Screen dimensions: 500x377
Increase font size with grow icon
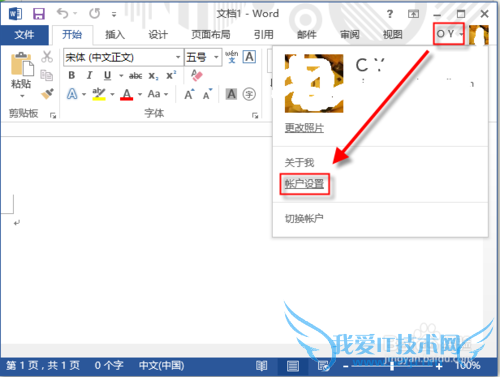tap(189, 95)
